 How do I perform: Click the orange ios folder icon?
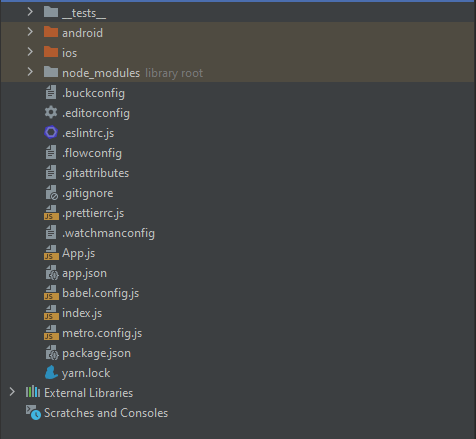(51, 52)
